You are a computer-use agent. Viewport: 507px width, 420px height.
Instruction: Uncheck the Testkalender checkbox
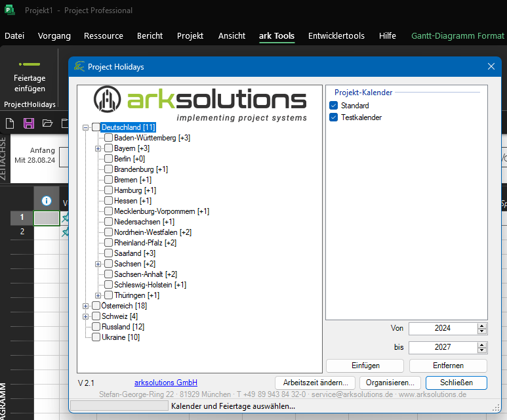point(333,117)
